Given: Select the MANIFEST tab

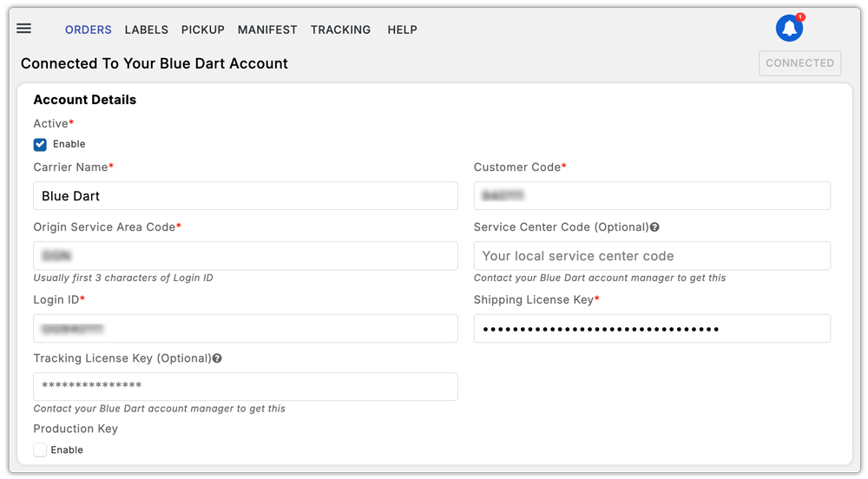Looking at the screenshot, I should 267,30.
